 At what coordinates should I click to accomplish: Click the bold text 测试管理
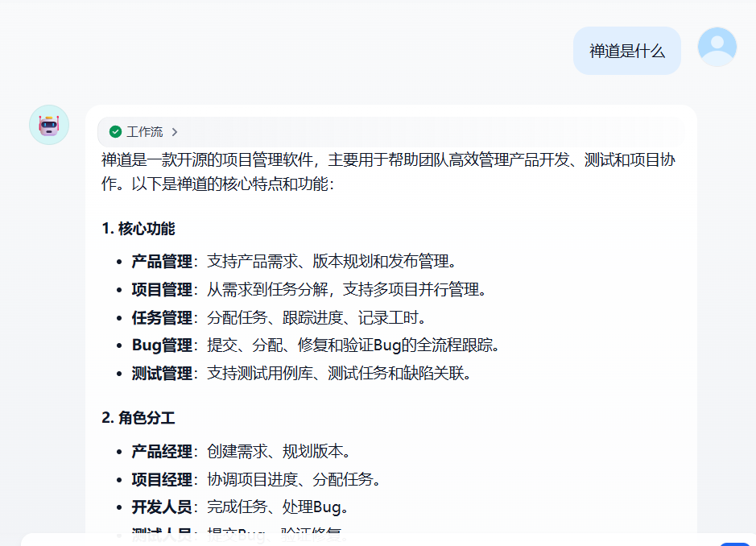point(162,374)
